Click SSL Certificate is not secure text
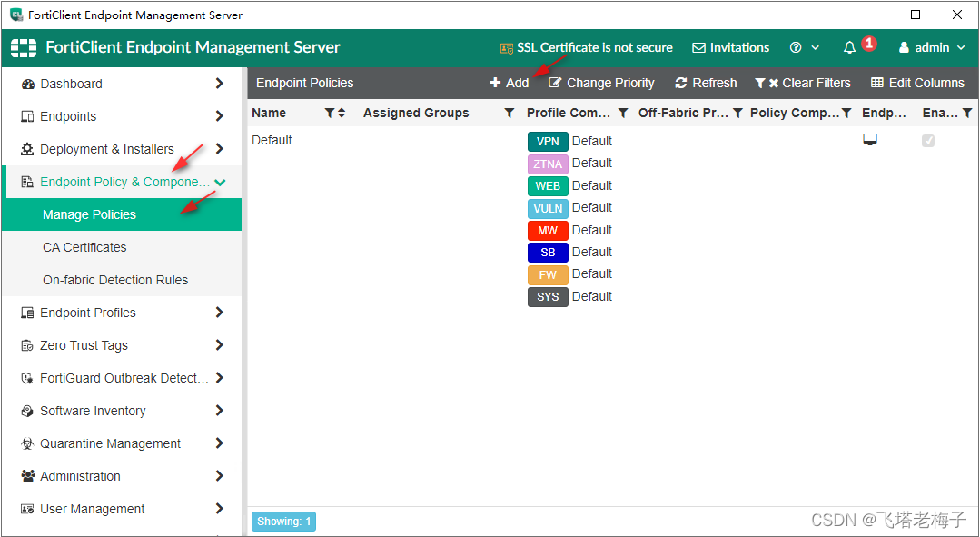 [x=594, y=47]
